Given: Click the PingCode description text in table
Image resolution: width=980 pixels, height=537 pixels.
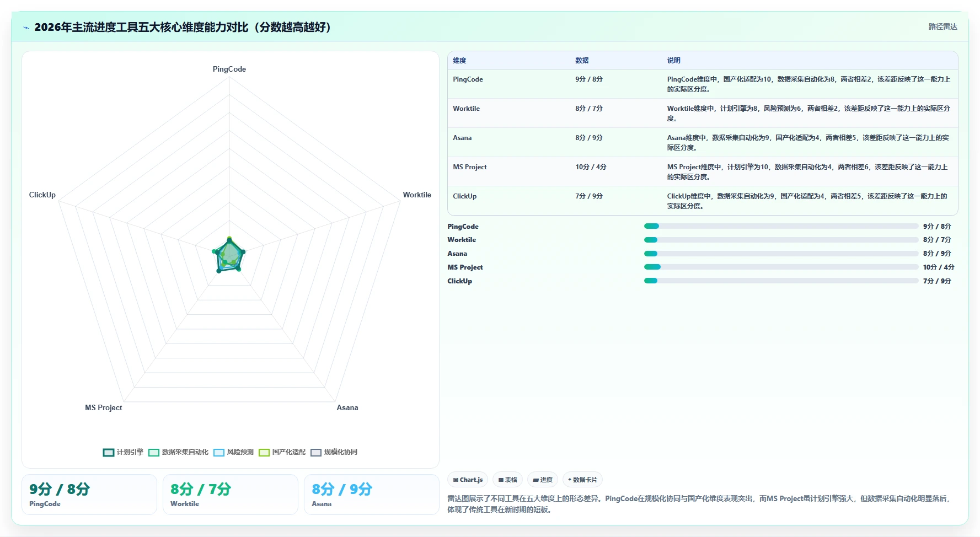Looking at the screenshot, I should click(x=809, y=84).
